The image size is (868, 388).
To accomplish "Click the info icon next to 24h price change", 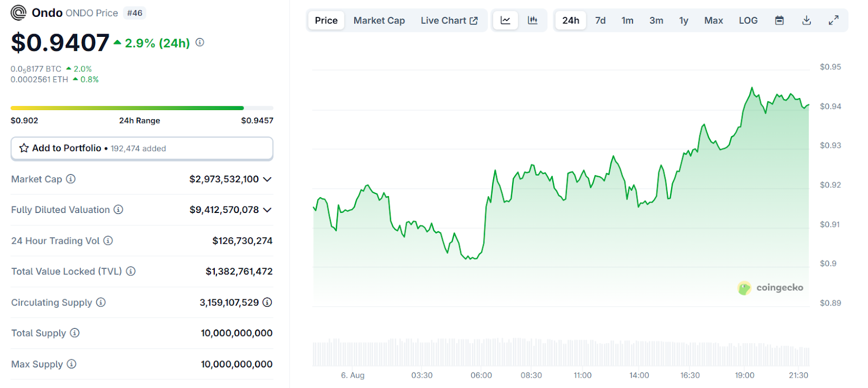I will pos(200,42).
